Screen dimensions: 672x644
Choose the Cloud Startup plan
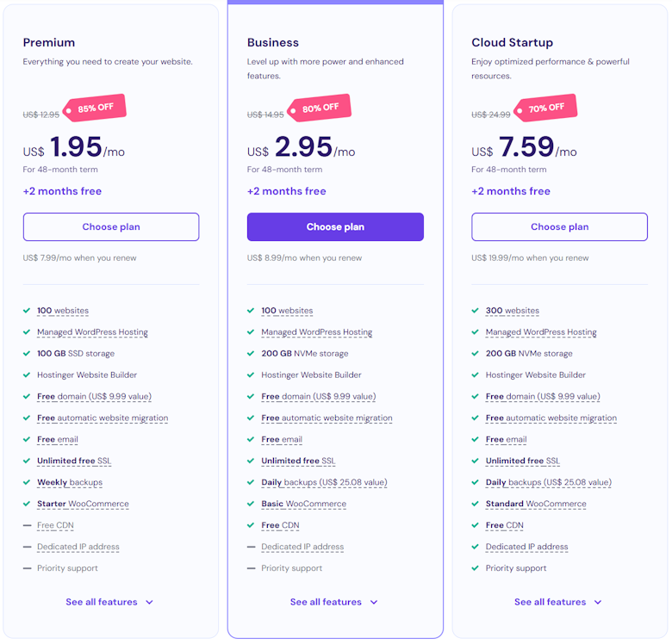(559, 227)
